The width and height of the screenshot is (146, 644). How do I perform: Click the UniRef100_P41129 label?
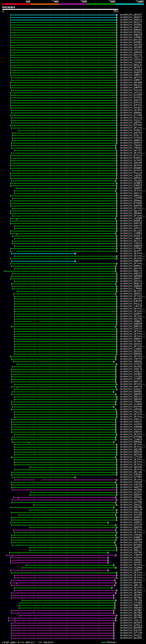click(x=131, y=118)
